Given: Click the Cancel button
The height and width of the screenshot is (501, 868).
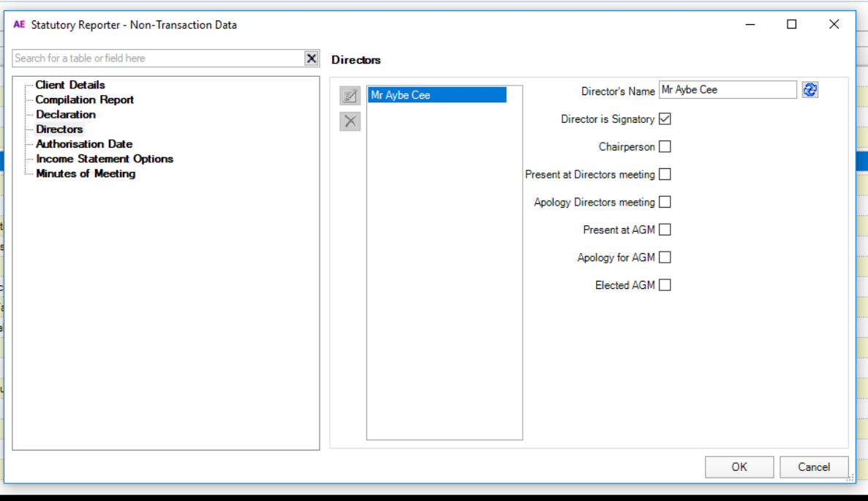Looking at the screenshot, I should 814,467.
